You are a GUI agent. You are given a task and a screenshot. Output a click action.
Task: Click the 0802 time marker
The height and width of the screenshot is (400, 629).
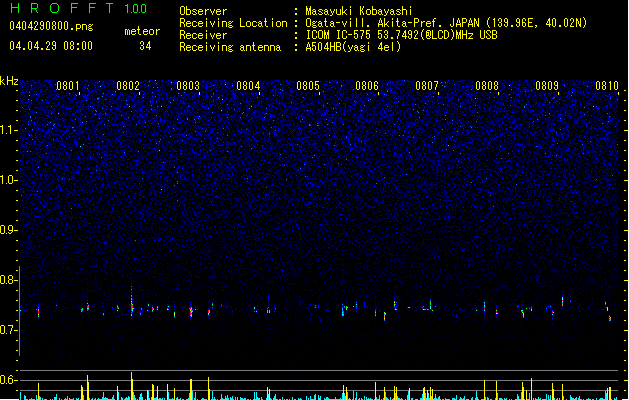pyautogui.click(x=128, y=86)
